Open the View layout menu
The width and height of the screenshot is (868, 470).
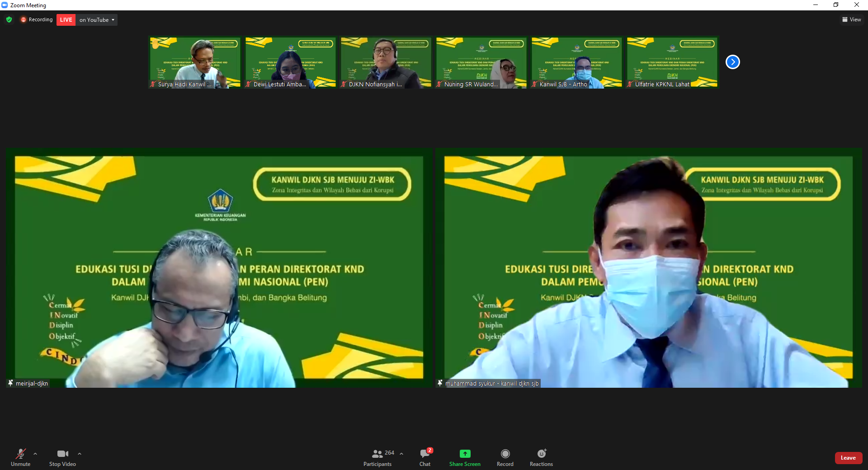(851, 20)
